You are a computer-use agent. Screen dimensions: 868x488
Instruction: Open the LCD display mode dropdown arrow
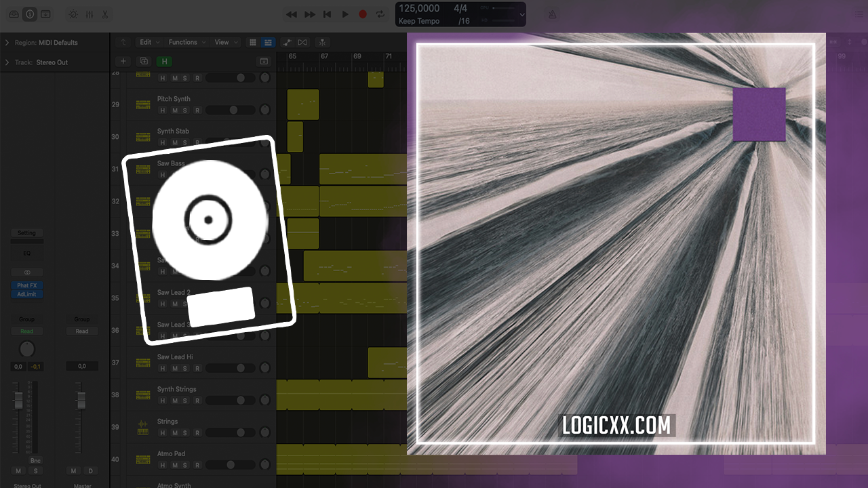point(521,14)
